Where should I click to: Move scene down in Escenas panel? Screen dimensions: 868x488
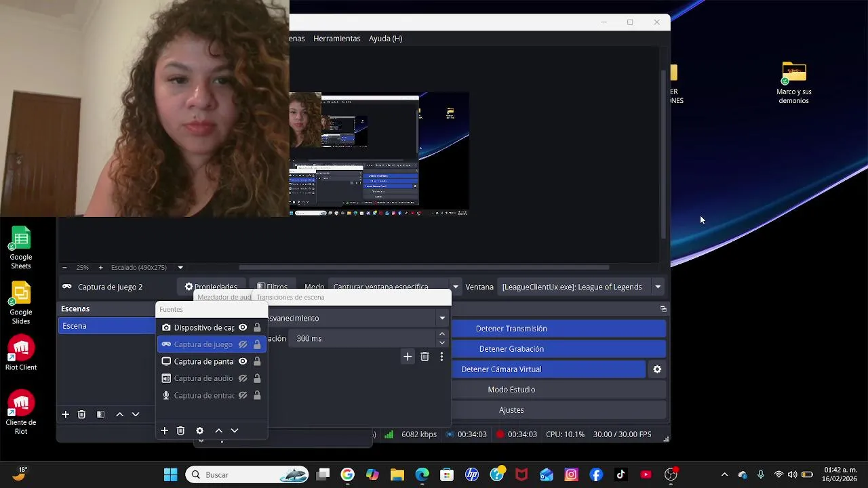136,414
